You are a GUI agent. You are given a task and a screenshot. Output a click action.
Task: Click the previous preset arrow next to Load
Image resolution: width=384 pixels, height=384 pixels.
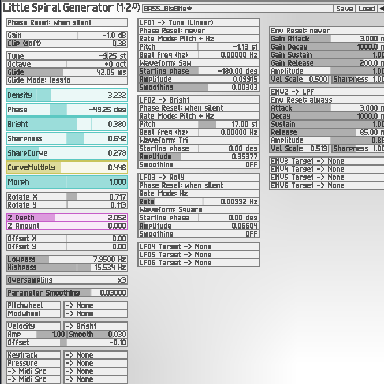tap(381, 8)
